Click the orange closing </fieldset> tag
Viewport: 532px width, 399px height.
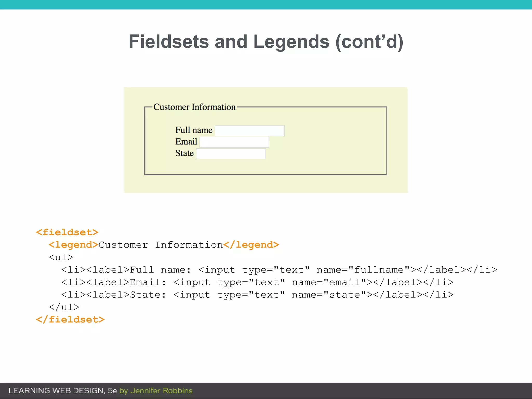[x=70, y=320]
